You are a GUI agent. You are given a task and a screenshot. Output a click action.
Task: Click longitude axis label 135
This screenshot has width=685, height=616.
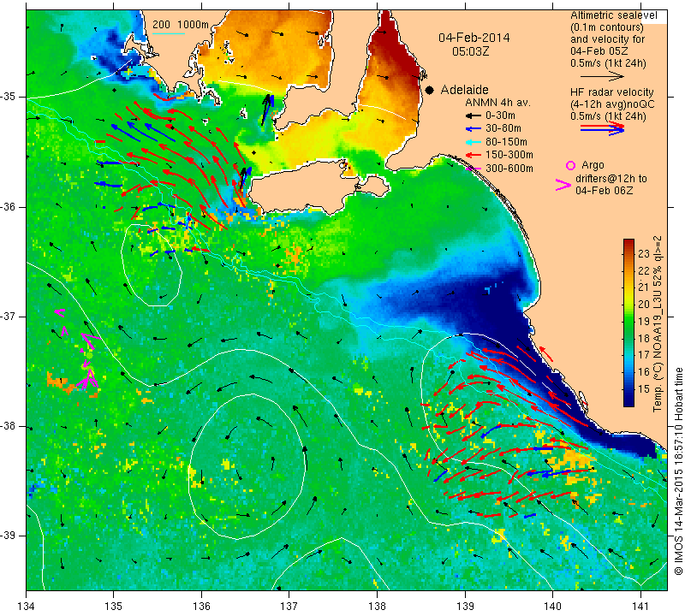click(114, 607)
